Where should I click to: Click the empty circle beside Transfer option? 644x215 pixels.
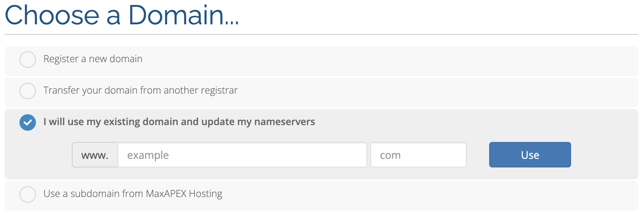(x=28, y=91)
